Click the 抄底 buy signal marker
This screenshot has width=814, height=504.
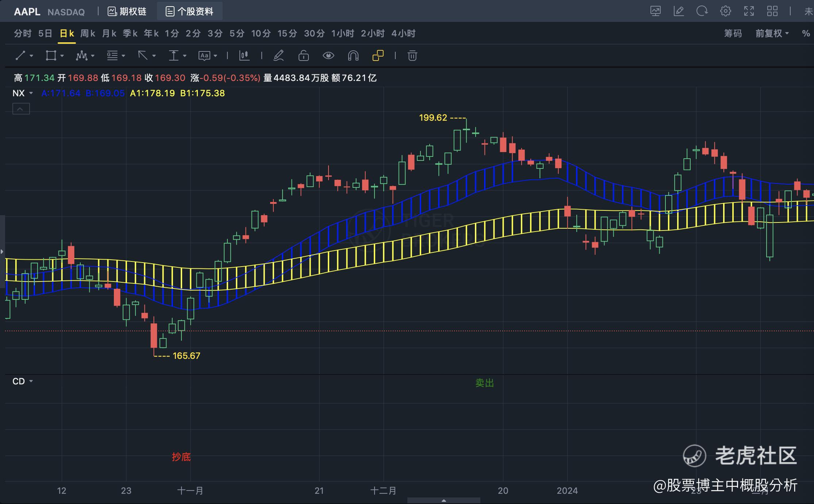[181, 457]
